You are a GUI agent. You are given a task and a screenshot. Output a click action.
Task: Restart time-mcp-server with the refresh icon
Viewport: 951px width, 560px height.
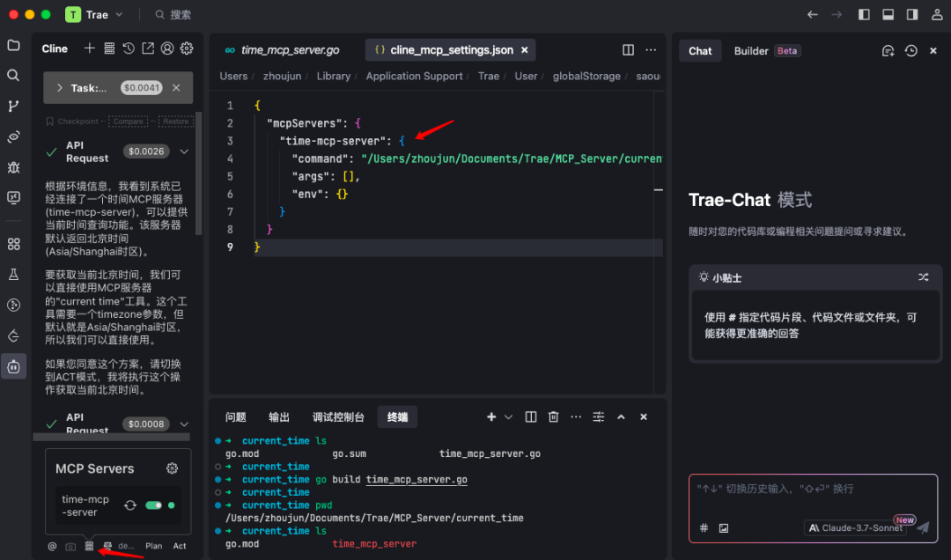(x=129, y=505)
